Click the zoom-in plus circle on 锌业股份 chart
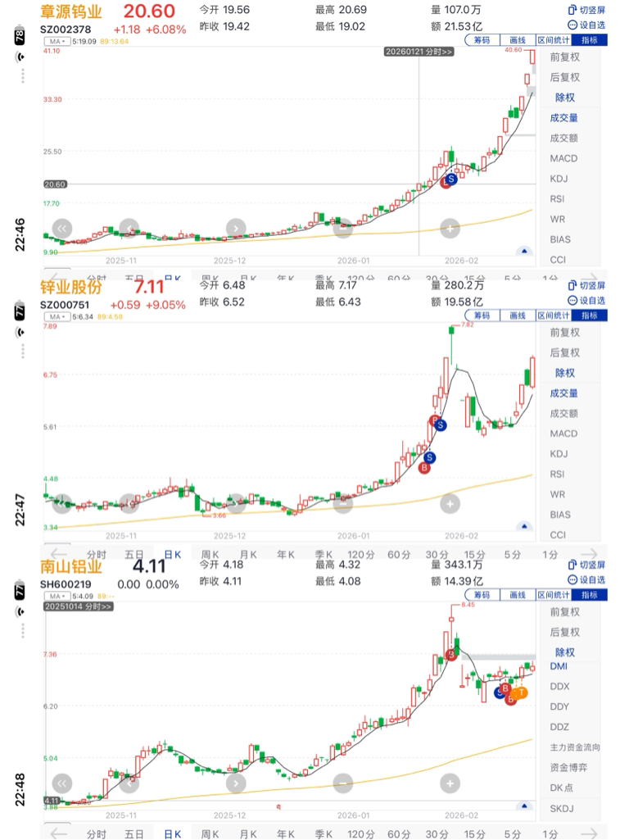Screen dimensions: 629x840 point(450,503)
